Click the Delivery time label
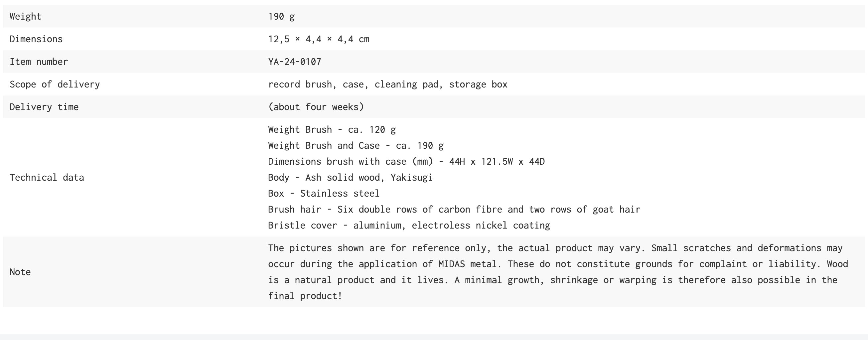The height and width of the screenshot is (340, 868). 44,107
